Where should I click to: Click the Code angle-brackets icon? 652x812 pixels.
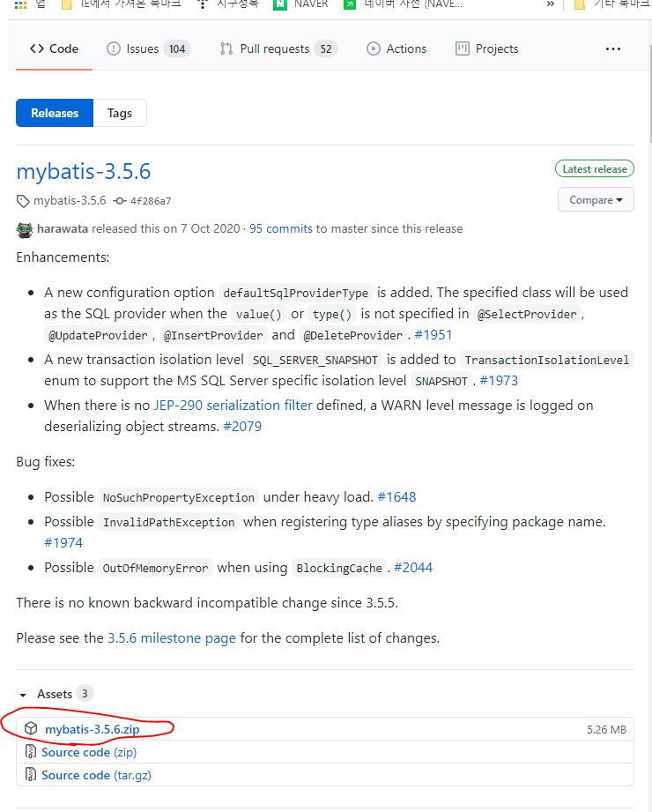(37, 48)
